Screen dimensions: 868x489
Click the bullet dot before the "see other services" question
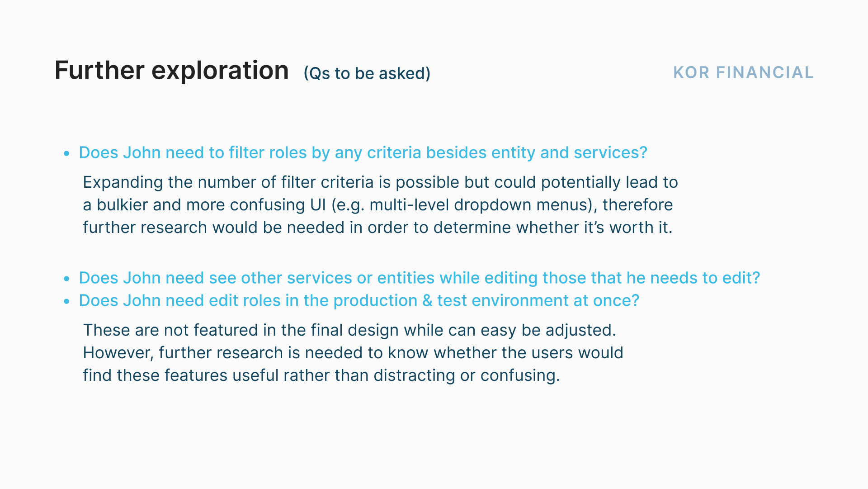coord(67,279)
